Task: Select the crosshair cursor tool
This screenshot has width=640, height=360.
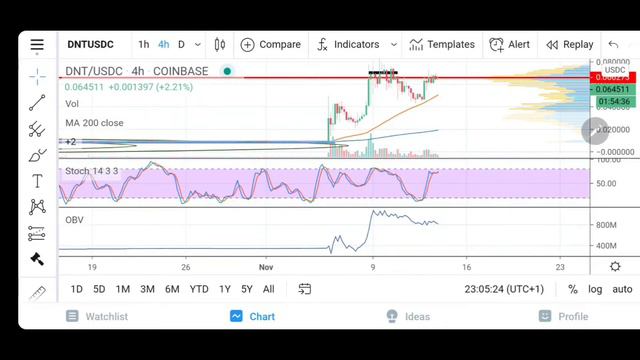Action: [37, 76]
